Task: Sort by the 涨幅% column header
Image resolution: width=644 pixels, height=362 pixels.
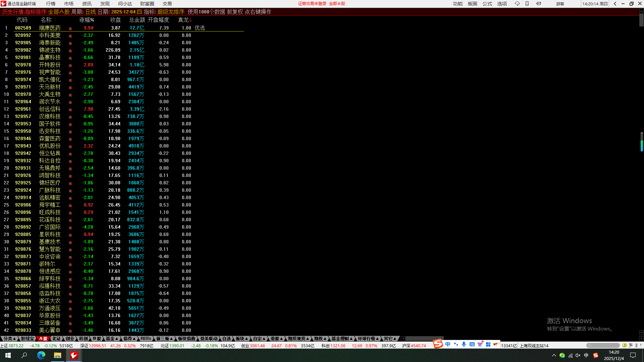Action: click(87, 20)
